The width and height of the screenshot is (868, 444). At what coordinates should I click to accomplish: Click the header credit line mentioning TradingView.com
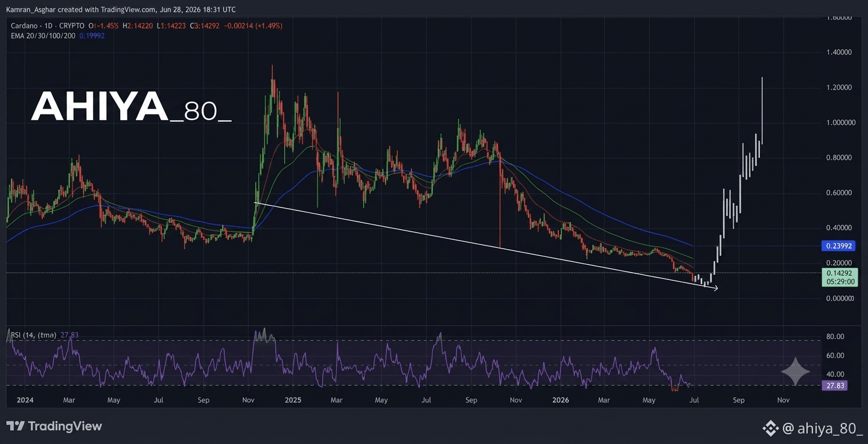pos(121,9)
